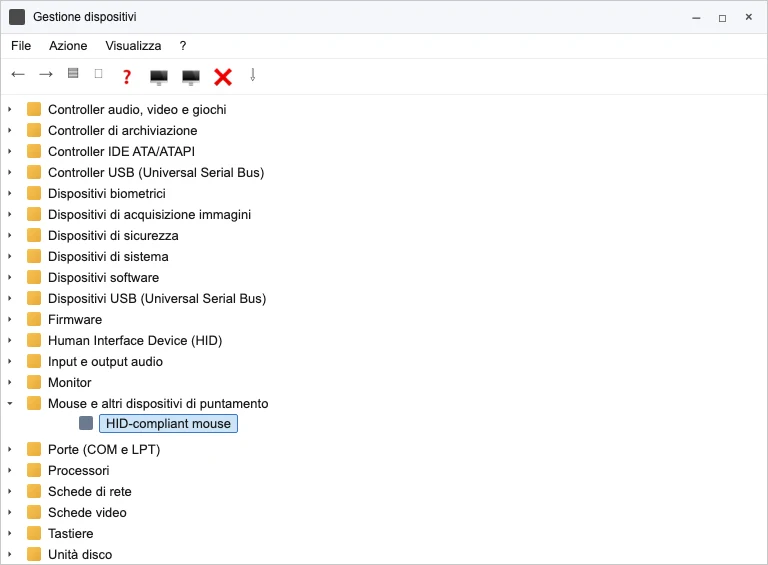Viewport: 768px width, 565px height.
Task: Select the Unità disco label
Action: [x=80, y=554]
